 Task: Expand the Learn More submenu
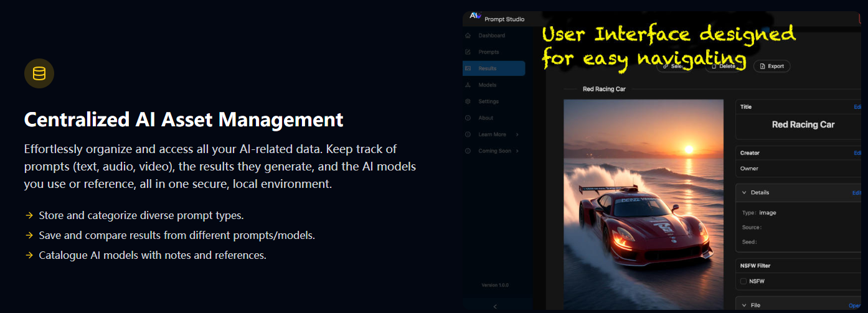(x=517, y=134)
